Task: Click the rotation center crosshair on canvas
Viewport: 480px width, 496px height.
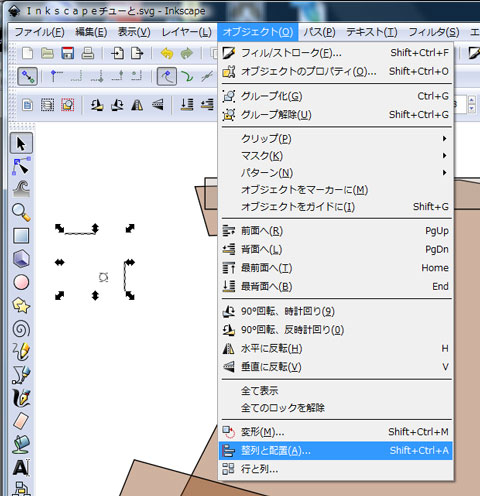Action: 104,277
